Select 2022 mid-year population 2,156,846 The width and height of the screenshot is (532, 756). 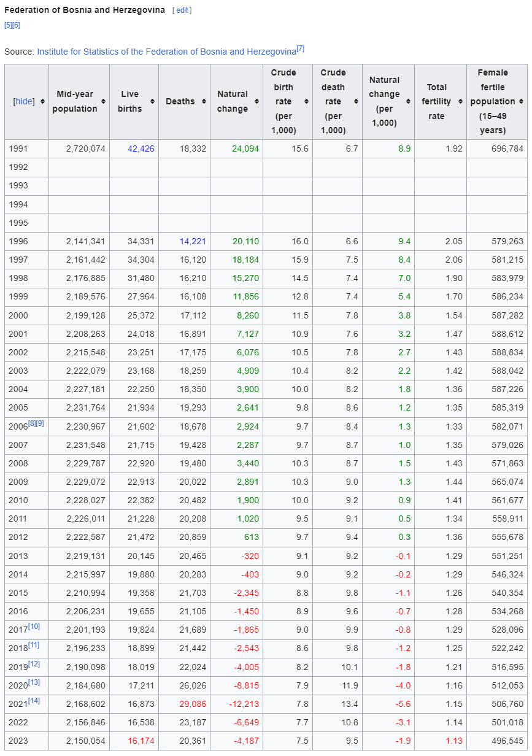pyautogui.click(x=86, y=722)
